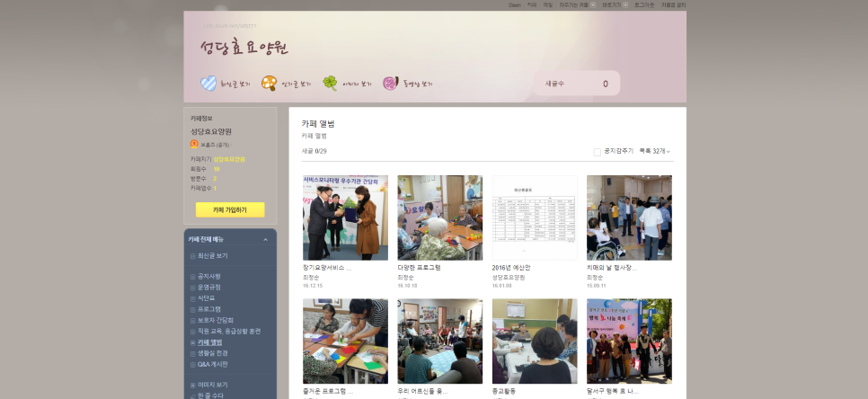
Task: Click the 새글 0/29 count text
Action: click(314, 151)
